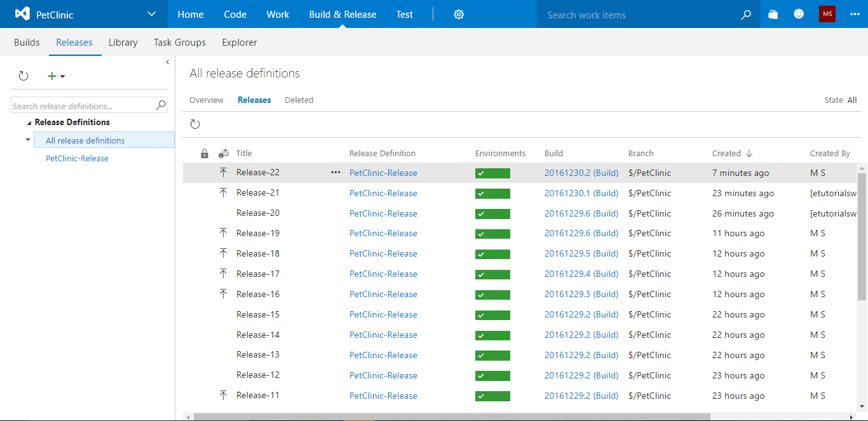This screenshot has height=421, width=868.
Task: Open the Build & Release hub
Action: [x=342, y=14]
